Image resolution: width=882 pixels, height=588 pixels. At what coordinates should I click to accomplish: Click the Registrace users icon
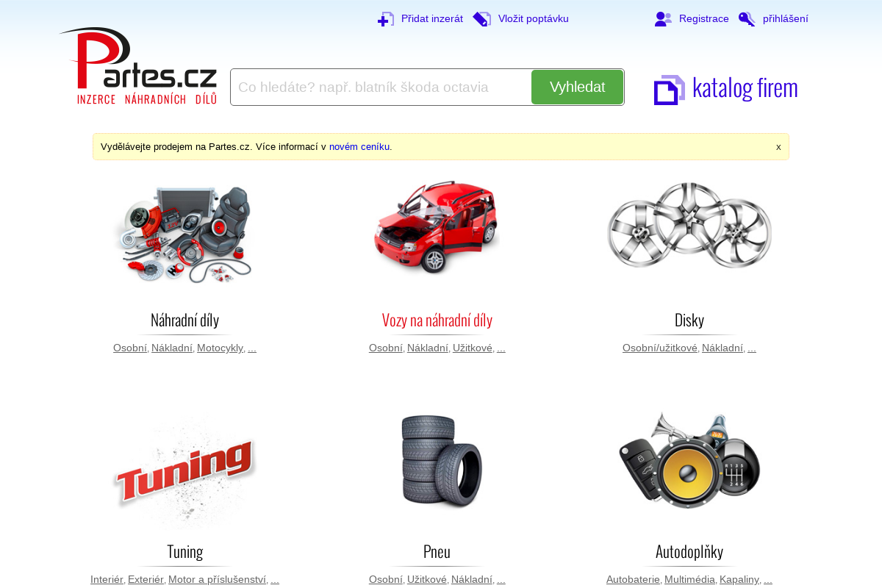click(x=663, y=19)
